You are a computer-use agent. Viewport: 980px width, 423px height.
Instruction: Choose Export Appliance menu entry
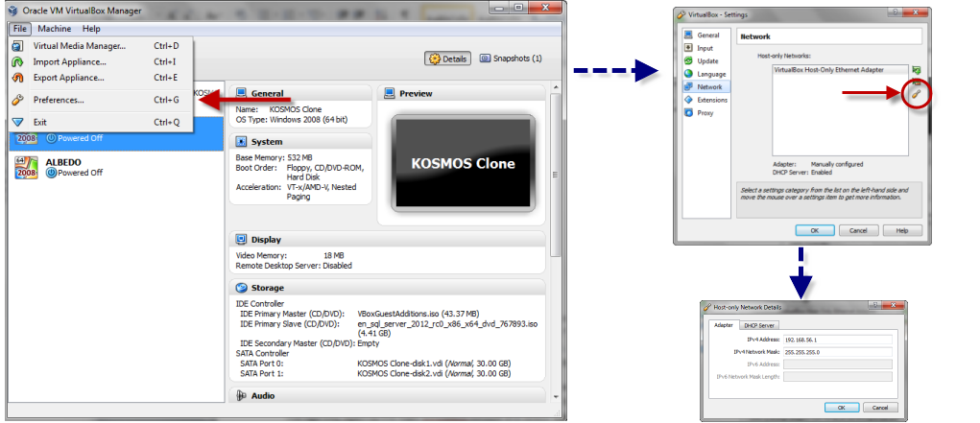click(101, 78)
